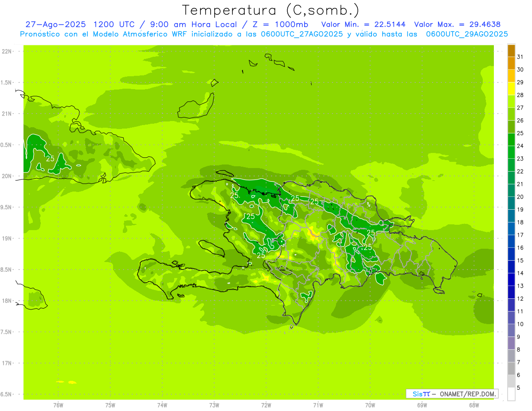Click the small yellow patch in the southwest sea

coord(66,382)
